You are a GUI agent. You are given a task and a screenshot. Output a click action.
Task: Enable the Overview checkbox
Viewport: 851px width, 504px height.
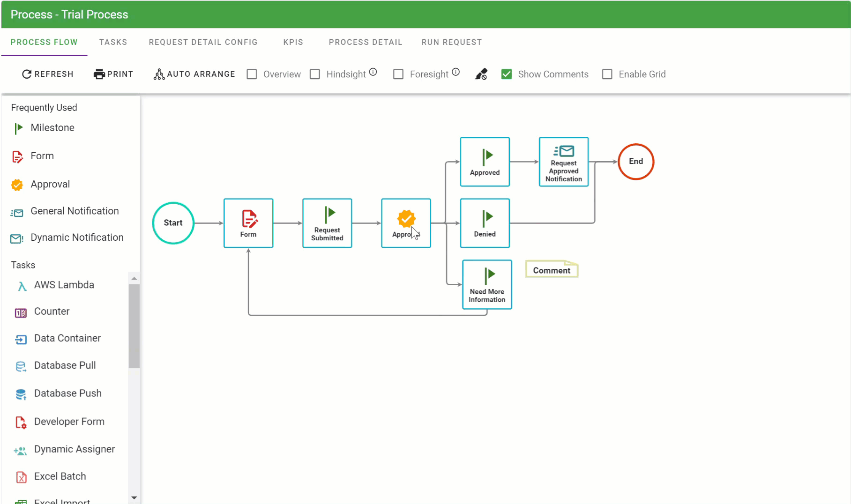[252, 74]
